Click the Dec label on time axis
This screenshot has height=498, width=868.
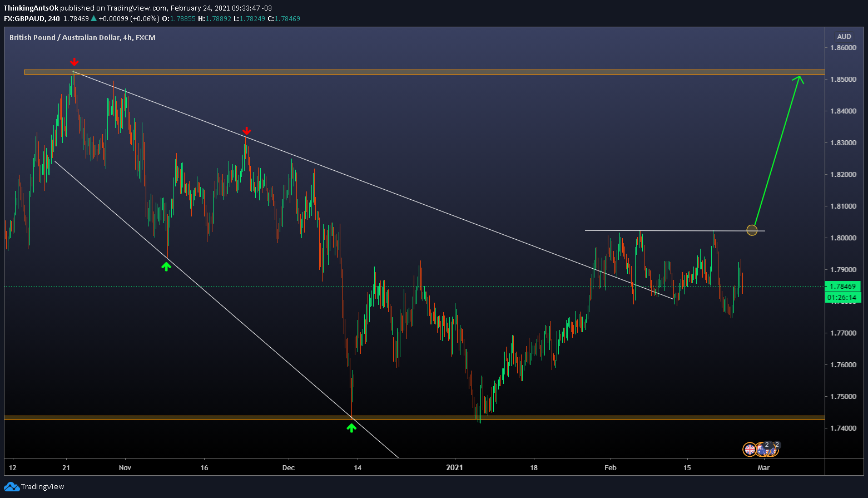288,468
